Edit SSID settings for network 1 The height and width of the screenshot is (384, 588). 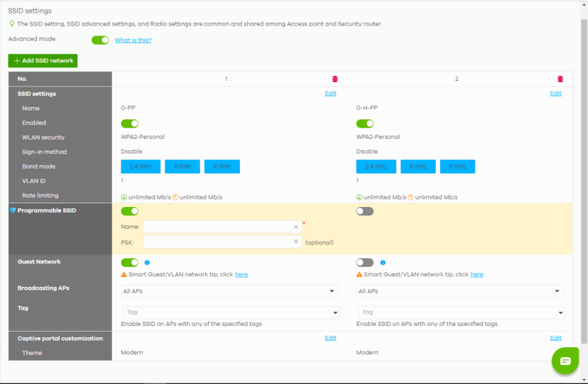330,94
